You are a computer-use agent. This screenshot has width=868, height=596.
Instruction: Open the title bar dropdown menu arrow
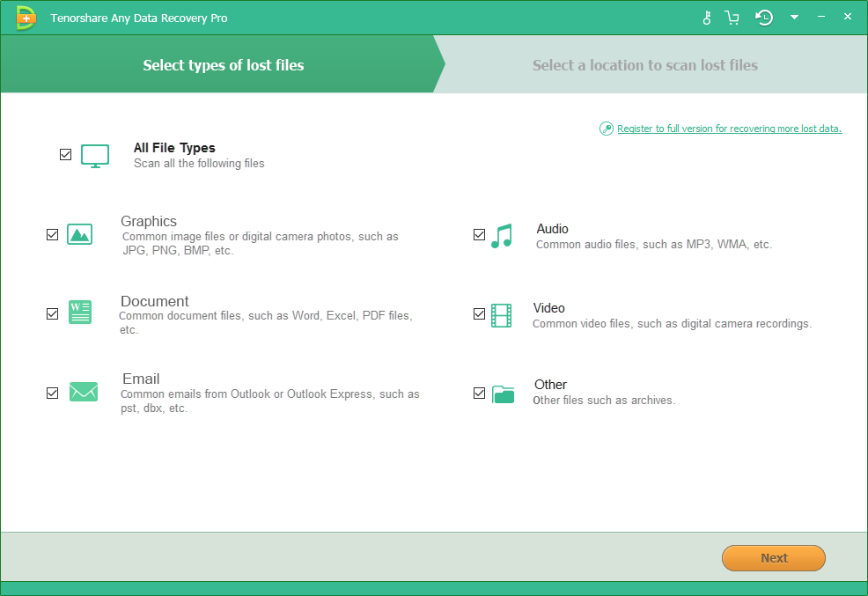pos(794,17)
